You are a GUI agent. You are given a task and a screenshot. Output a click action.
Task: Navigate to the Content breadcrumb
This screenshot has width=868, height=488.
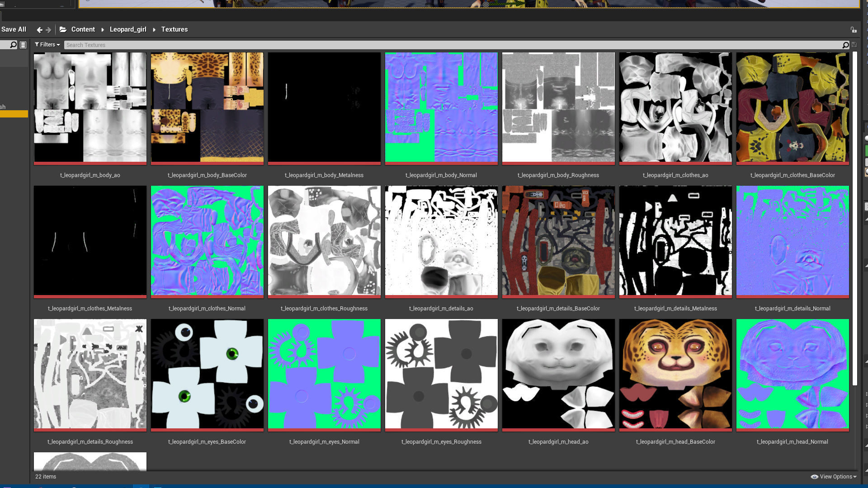click(83, 29)
